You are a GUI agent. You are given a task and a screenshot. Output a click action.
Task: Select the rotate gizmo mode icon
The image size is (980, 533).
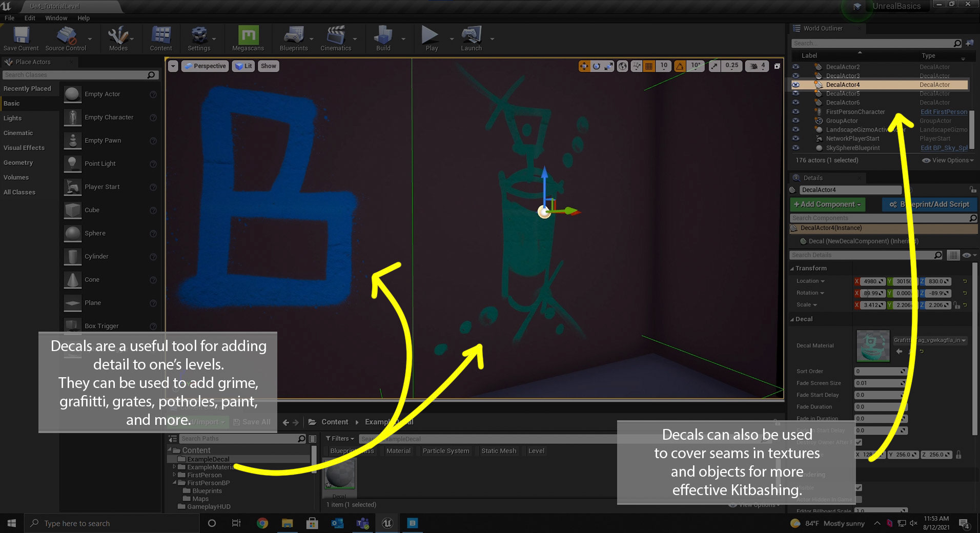pos(596,66)
